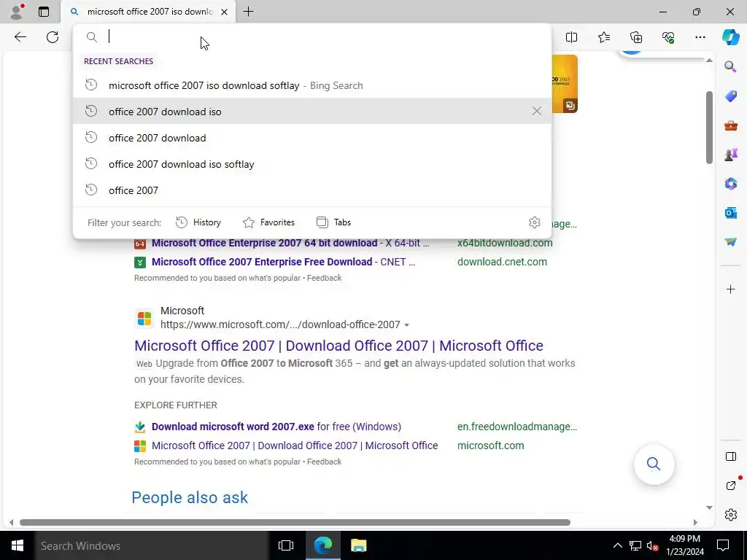This screenshot has width=747, height=560.
Task: Open Microsoft Office 2007 Download Office result title
Action: 338,346
